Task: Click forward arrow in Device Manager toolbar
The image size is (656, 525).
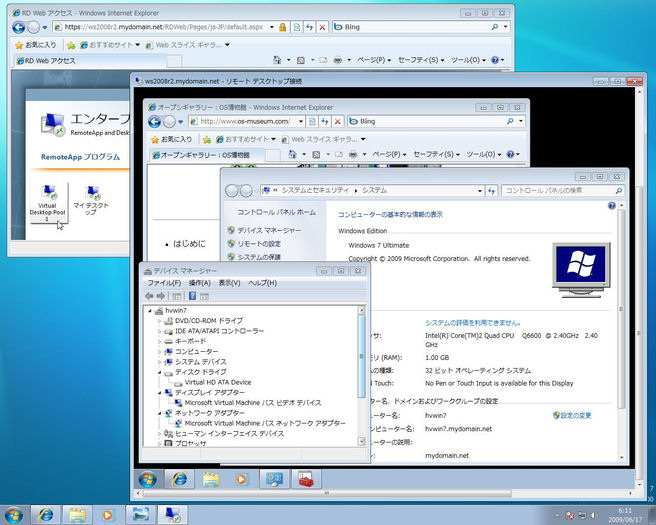Action: [161, 296]
